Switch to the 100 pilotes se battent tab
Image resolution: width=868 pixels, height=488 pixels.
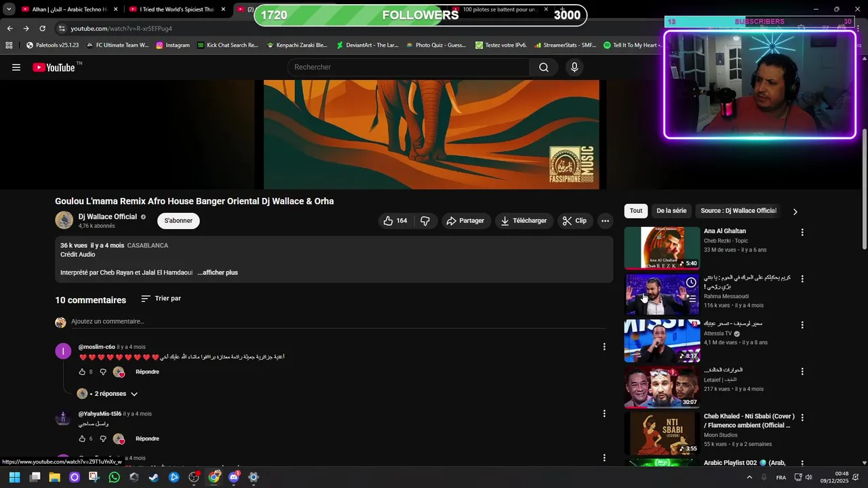pyautogui.click(x=498, y=9)
